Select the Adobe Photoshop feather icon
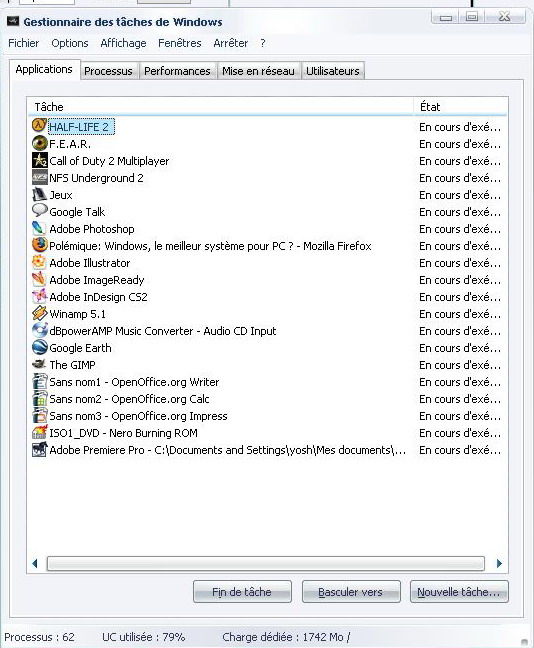This screenshot has height=648, width=534. 39,228
